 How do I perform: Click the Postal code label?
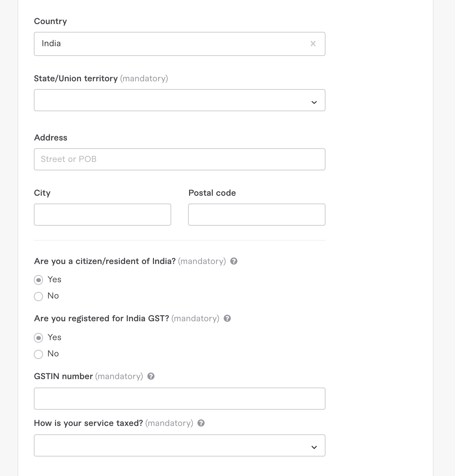click(212, 193)
